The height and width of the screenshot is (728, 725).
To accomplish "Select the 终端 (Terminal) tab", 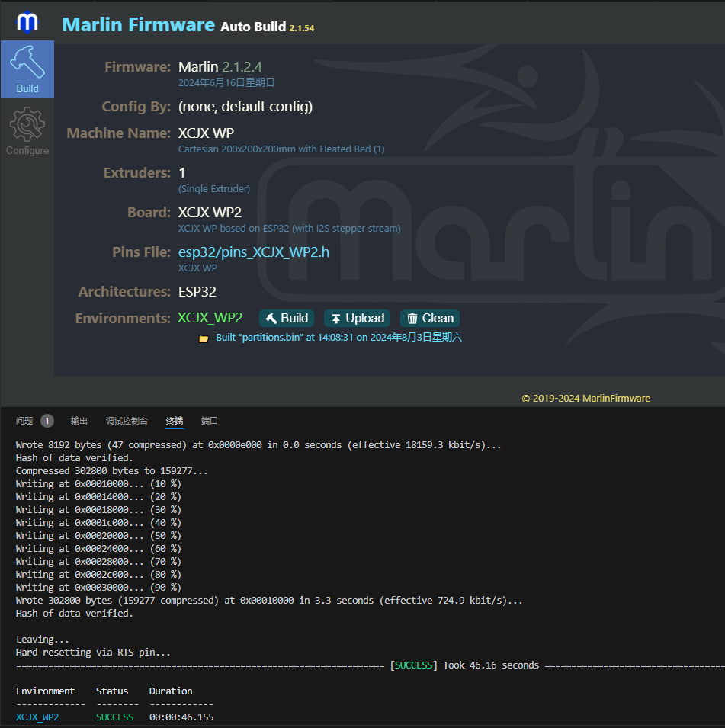I will 175,421.
